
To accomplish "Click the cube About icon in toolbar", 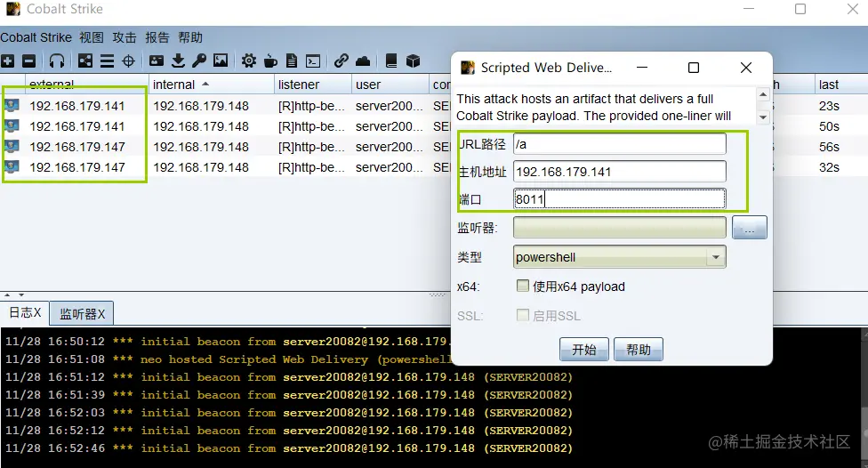I will tap(413, 61).
